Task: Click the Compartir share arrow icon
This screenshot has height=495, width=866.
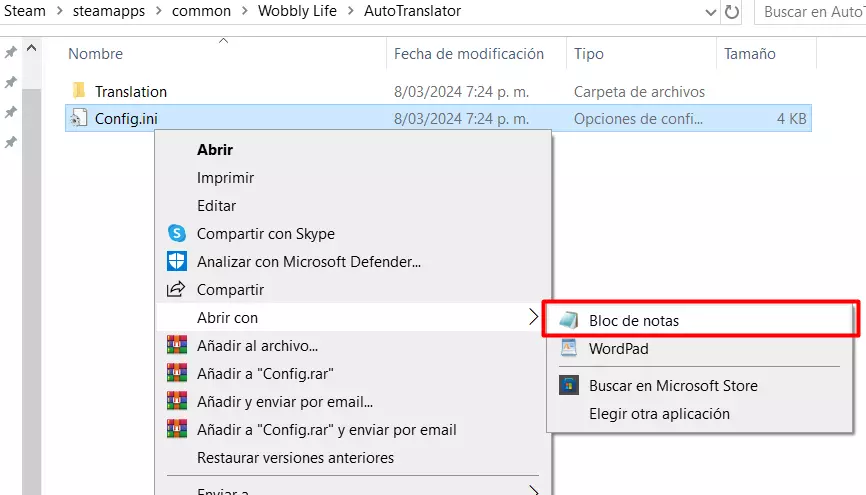Action: point(177,290)
